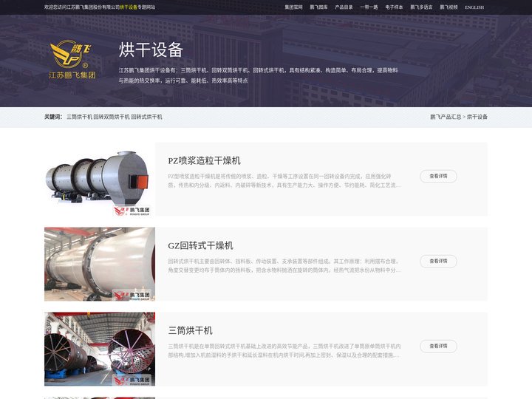Click PZ型喷浆造粒干燥机 description text
Image resolution: width=532 pixels, height=399 pixels.
click(284, 181)
